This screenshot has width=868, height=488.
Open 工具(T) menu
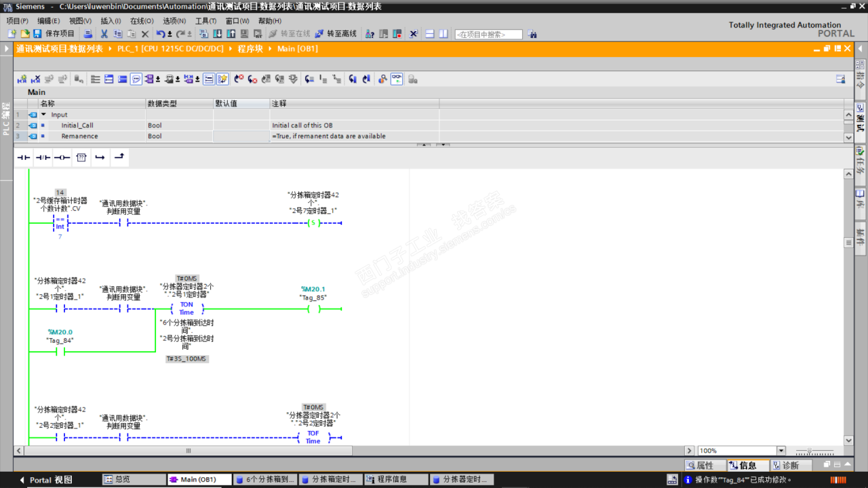(x=206, y=21)
